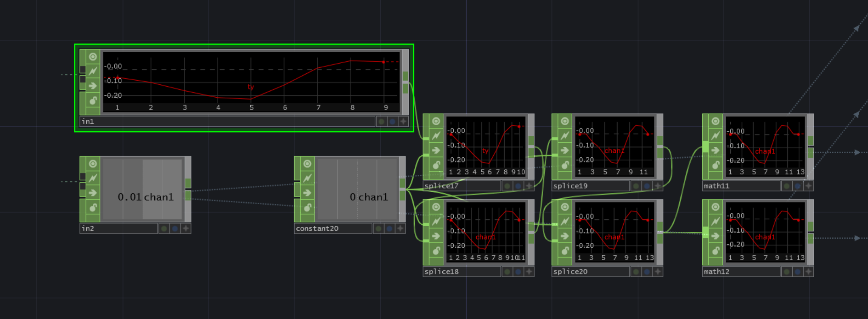
Task: Click the circular target flag on constant20
Action: pyautogui.click(x=307, y=164)
